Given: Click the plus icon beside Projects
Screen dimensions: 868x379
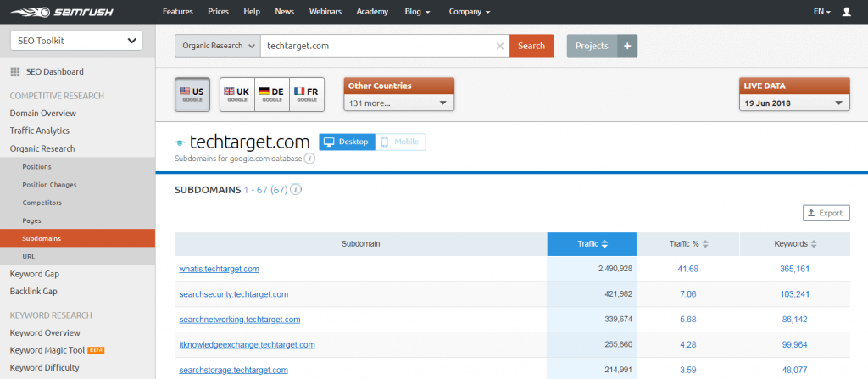Looking at the screenshot, I should pos(627,46).
